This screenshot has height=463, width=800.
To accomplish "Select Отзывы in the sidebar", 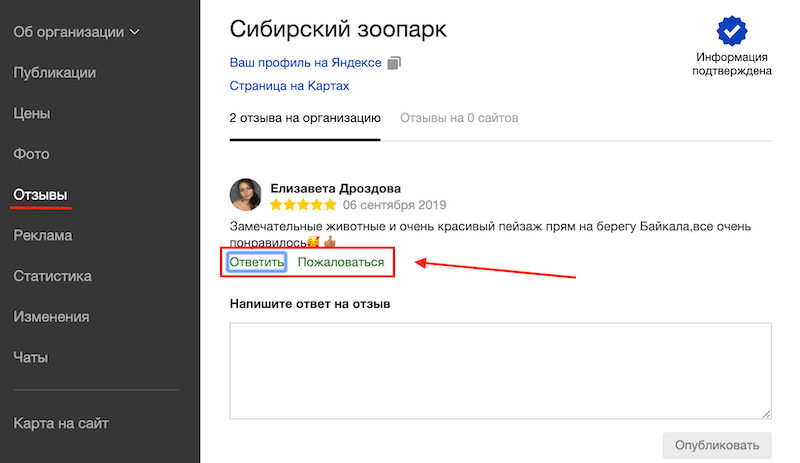I will 40,194.
